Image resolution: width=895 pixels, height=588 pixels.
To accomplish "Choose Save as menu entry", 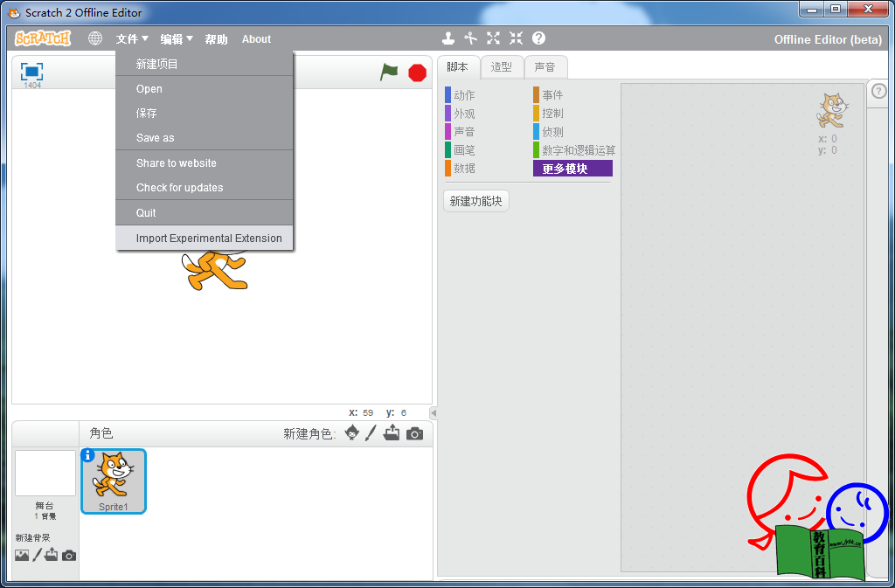I will coord(205,137).
